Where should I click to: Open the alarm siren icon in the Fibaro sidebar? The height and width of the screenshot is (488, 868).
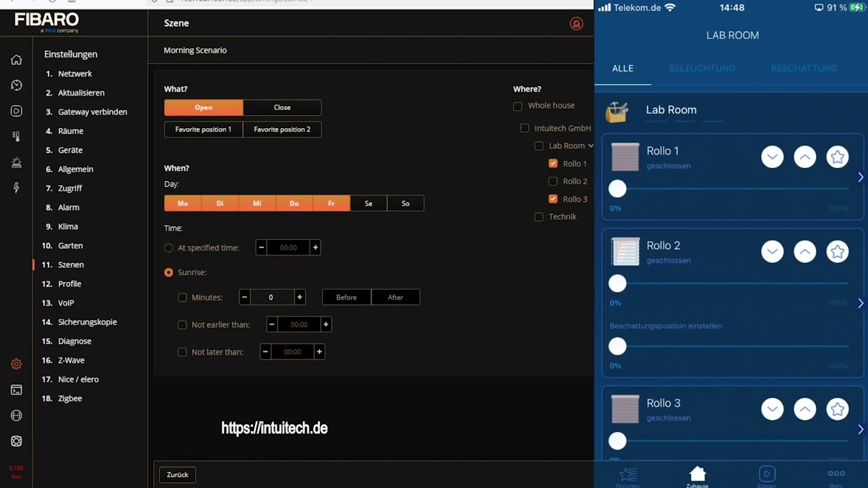click(x=16, y=162)
